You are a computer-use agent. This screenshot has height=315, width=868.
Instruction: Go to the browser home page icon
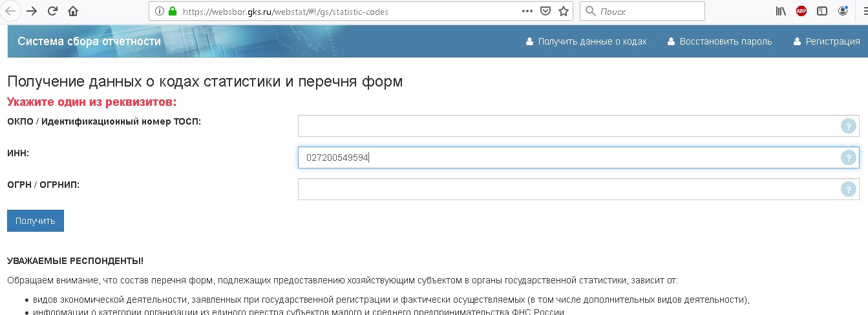click(x=73, y=11)
